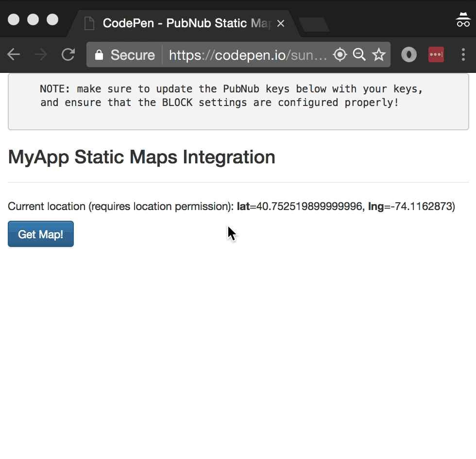Click the back navigation arrow
476x459 pixels.
click(14, 54)
